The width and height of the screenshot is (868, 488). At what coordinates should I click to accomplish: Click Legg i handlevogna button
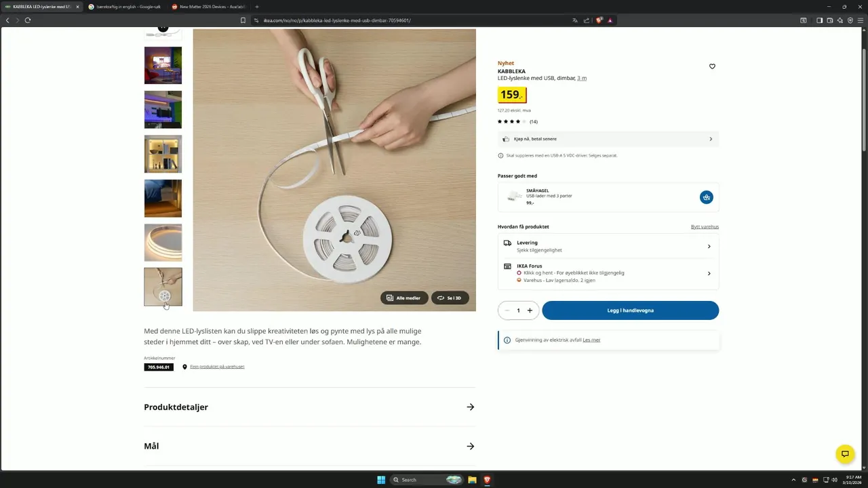[x=631, y=310]
